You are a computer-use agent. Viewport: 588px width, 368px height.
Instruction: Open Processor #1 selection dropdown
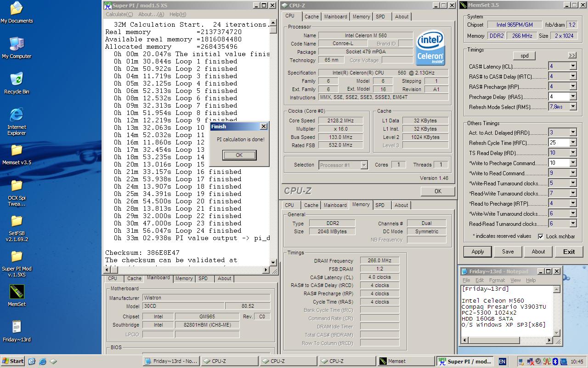(x=343, y=165)
